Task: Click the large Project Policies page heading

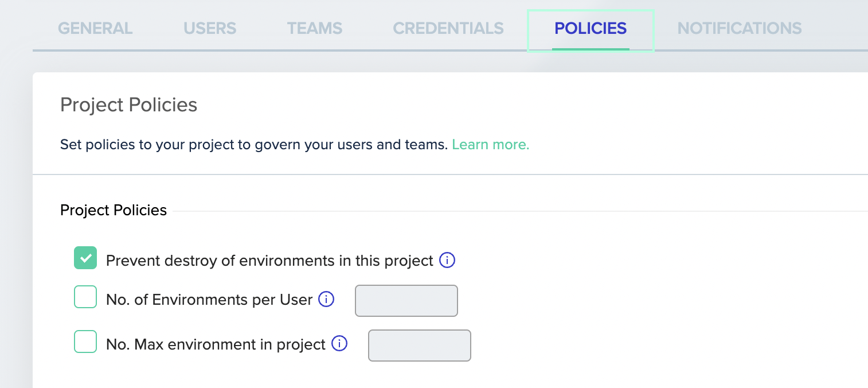Action: pyautogui.click(x=128, y=105)
